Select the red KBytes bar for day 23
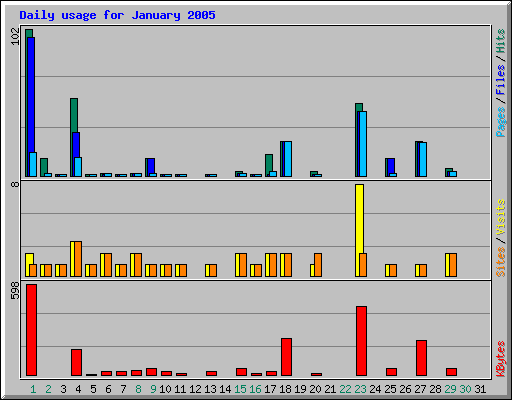This screenshot has height=400, width=512. 361,341
